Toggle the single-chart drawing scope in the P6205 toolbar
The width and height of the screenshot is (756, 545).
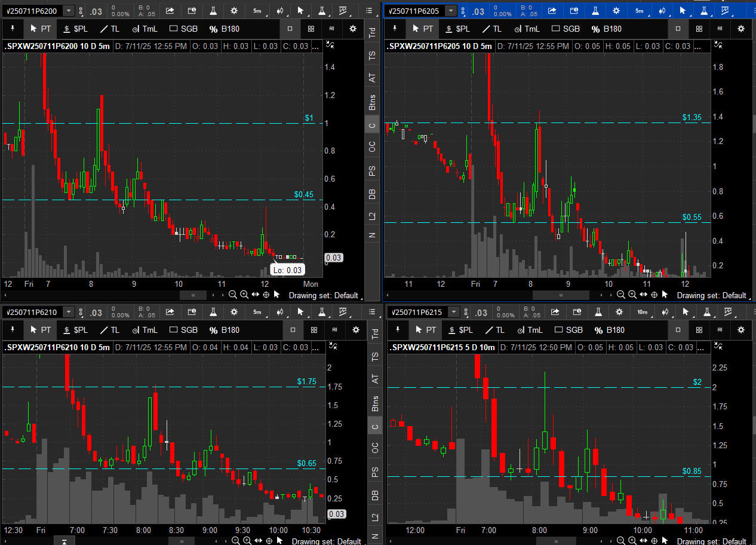point(678,29)
